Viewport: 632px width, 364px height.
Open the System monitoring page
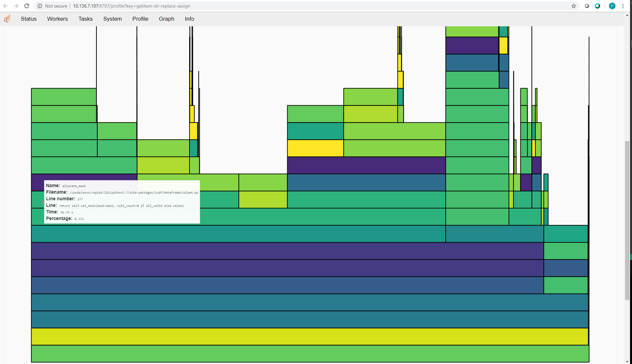tap(112, 19)
